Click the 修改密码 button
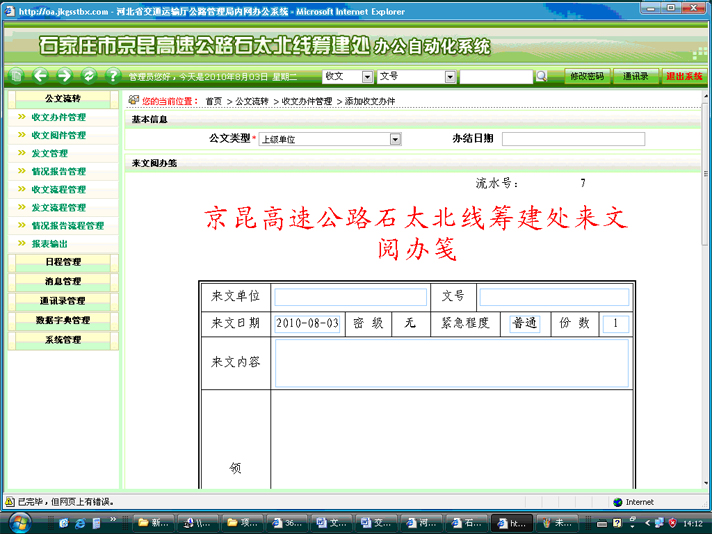The height and width of the screenshot is (534, 712). [x=586, y=76]
